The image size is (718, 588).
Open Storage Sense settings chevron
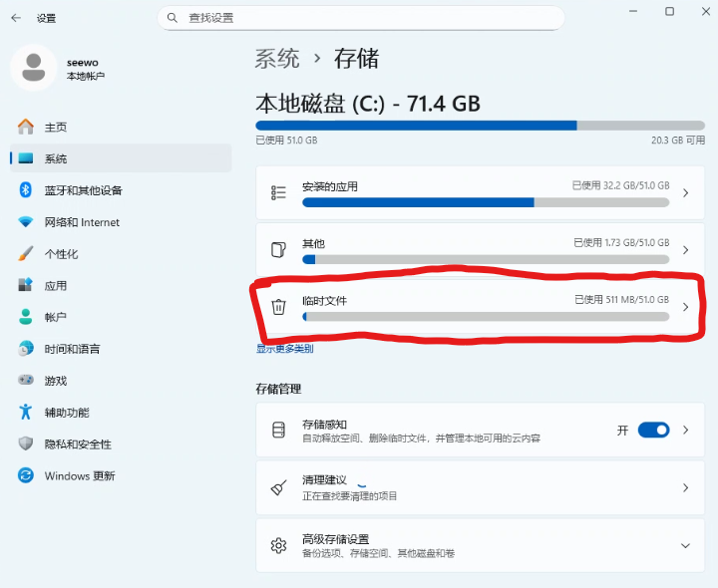click(x=685, y=430)
